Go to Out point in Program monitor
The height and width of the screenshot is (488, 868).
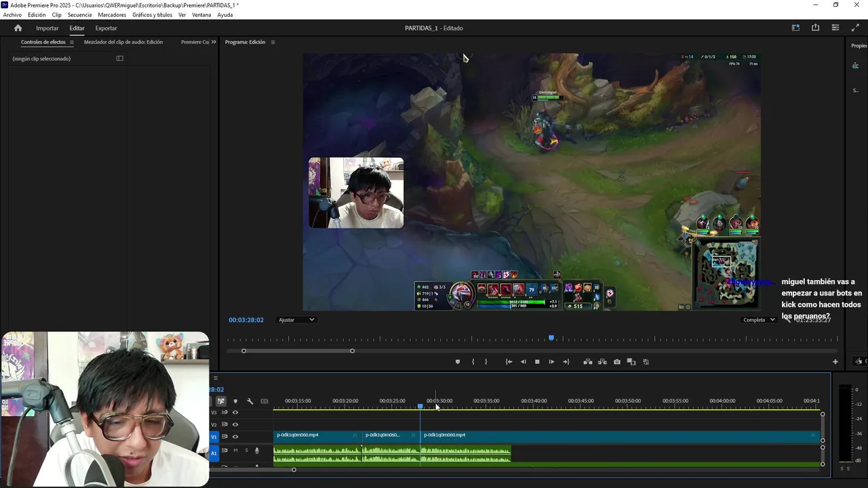pos(566,362)
